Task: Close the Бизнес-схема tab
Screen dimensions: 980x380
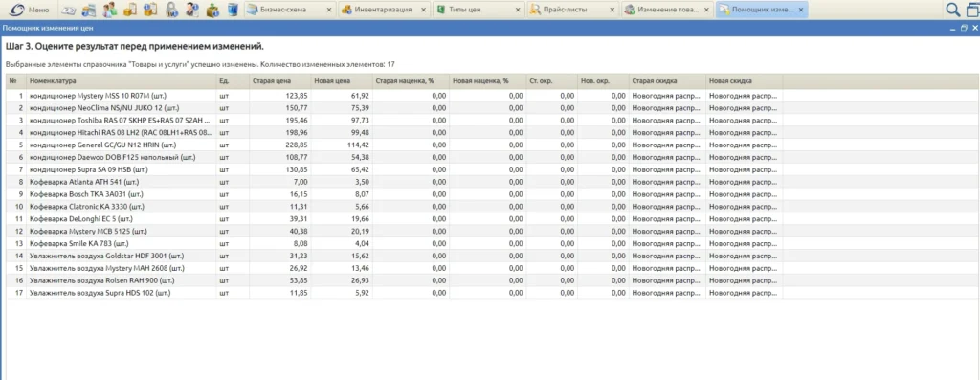Action: tap(328, 10)
